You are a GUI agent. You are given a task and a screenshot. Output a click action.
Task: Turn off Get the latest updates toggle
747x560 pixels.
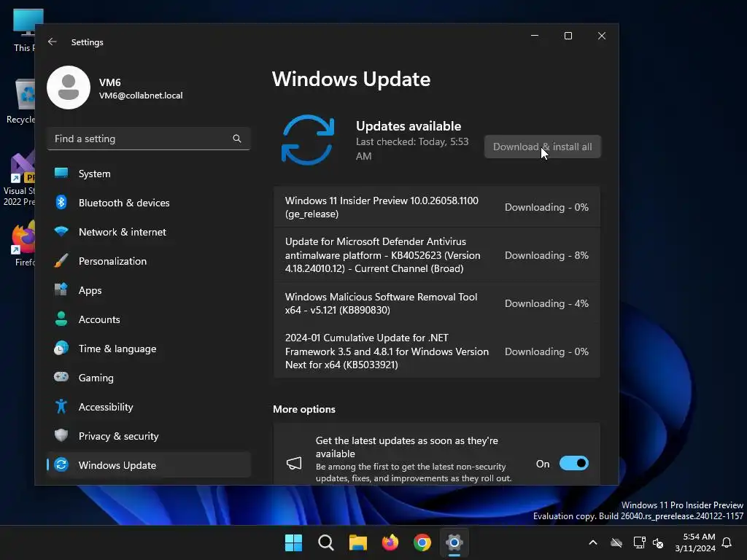click(x=573, y=463)
